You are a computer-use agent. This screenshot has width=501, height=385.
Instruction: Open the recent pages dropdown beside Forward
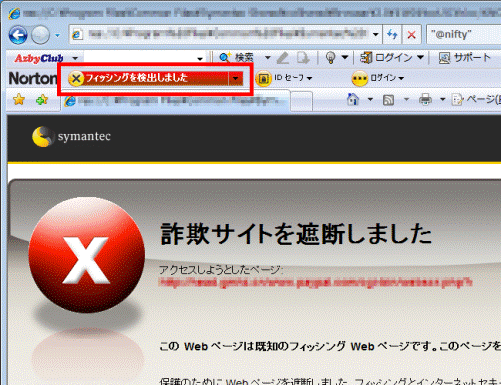[x=58, y=35]
